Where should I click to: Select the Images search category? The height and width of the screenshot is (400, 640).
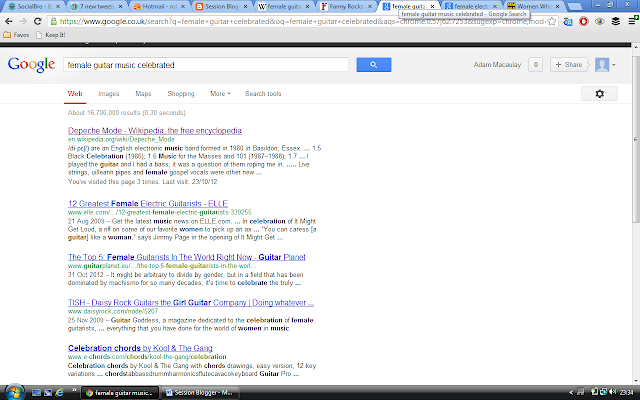click(x=109, y=93)
